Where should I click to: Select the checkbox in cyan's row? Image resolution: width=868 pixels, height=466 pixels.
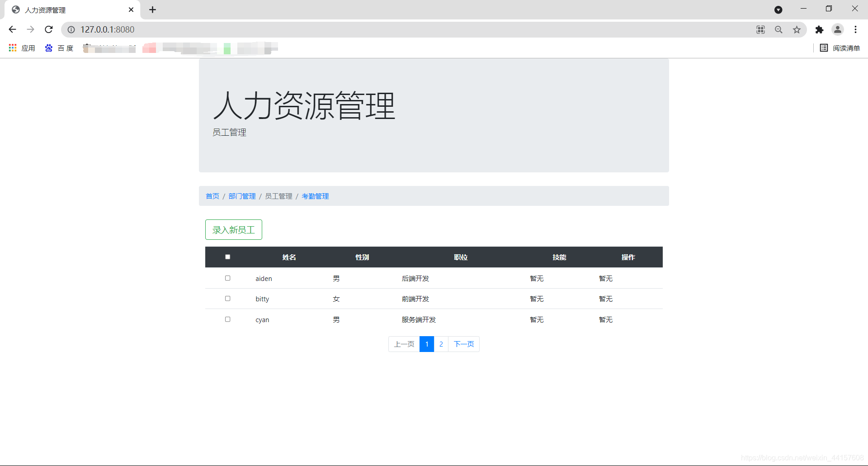tap(228, 319)
